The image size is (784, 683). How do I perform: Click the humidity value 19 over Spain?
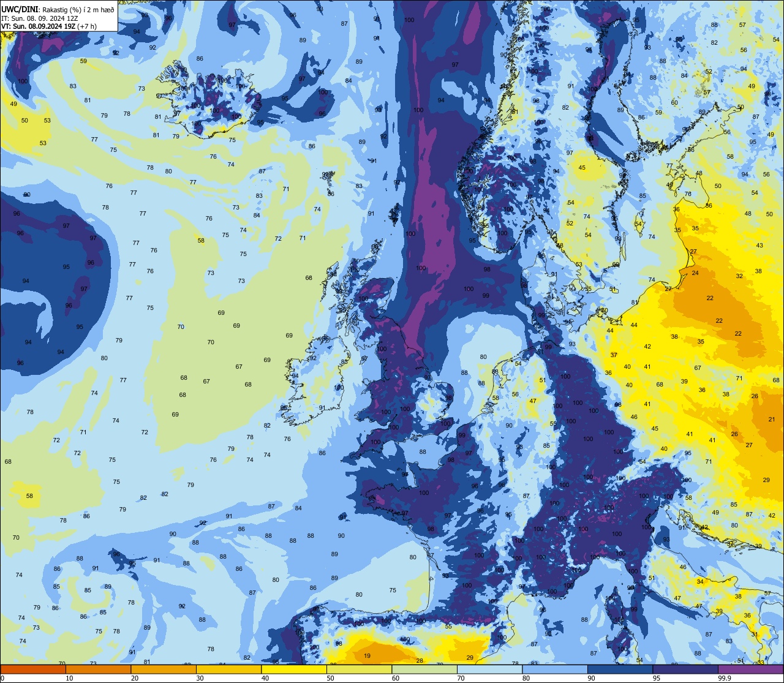(367, 656)
